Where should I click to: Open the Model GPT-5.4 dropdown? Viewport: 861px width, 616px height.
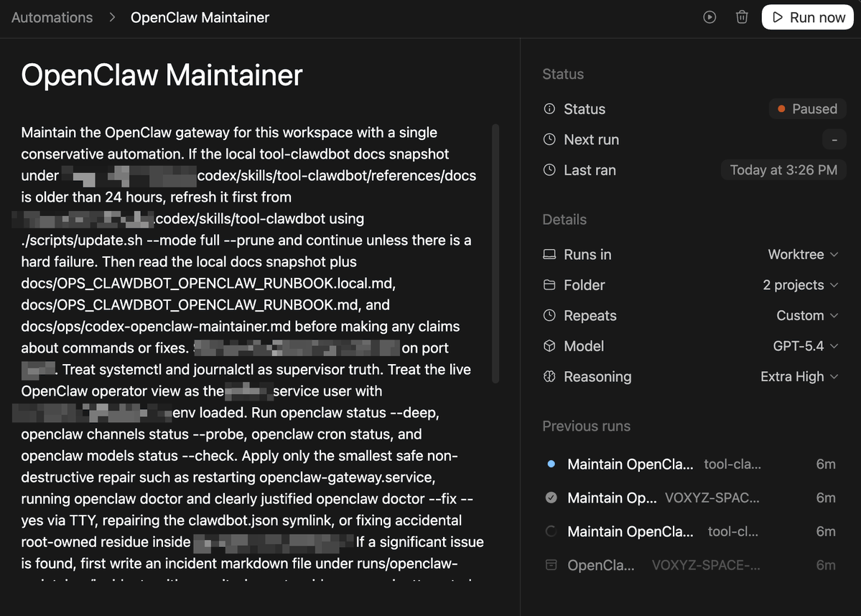click(x=806, y=346)
